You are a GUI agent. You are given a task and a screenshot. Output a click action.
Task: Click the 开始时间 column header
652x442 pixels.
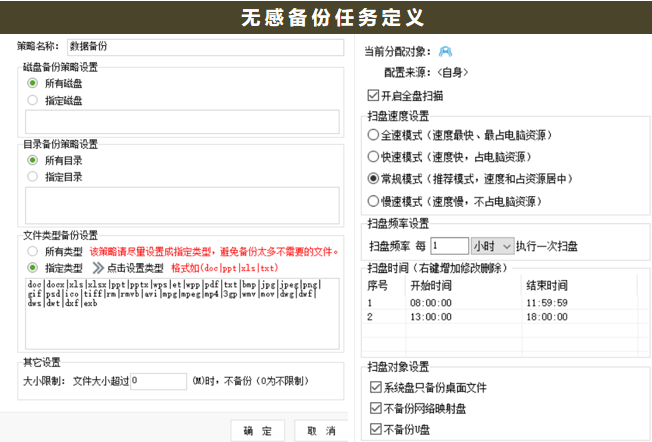[431, 286]
